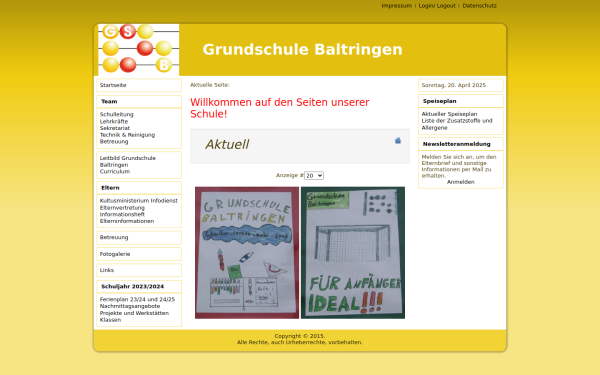This screenshot has width=600, height=375.
Task: Click the Grundschule Baltringen header title
Action: click(302, 49)
